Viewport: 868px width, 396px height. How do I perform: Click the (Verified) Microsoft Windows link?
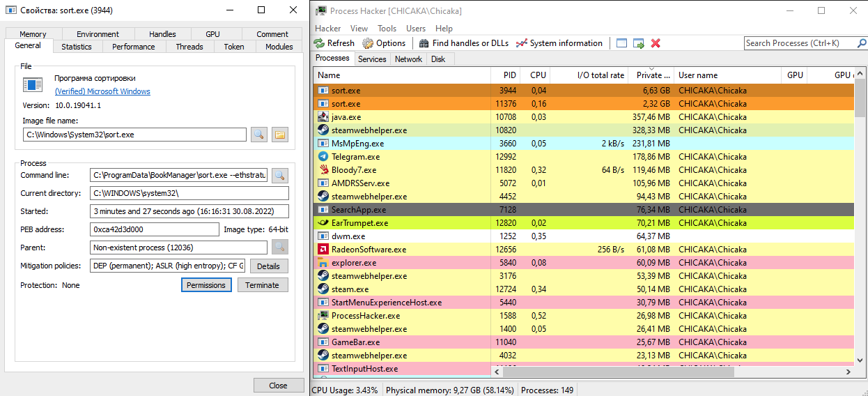click(x=102, y=91)
